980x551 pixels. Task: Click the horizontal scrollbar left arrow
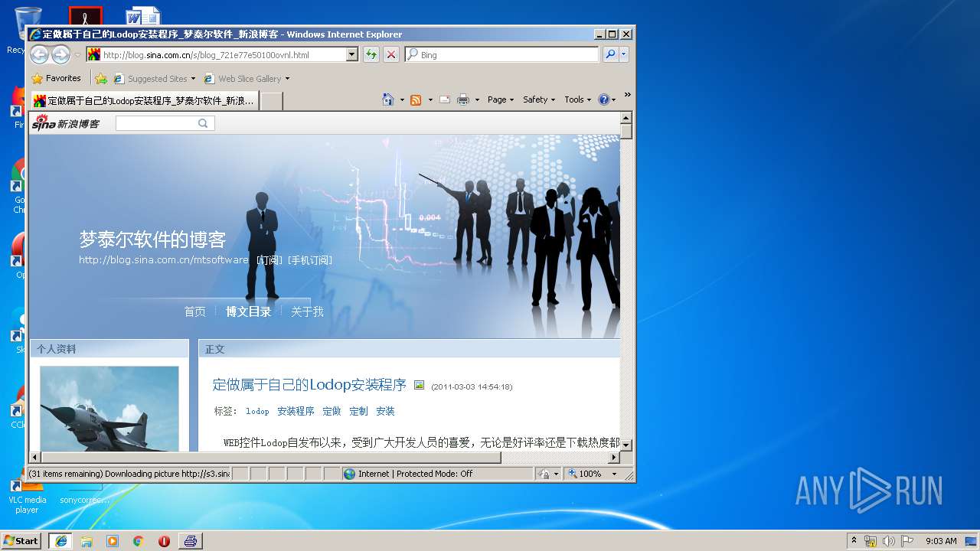[x=35, y=457]
